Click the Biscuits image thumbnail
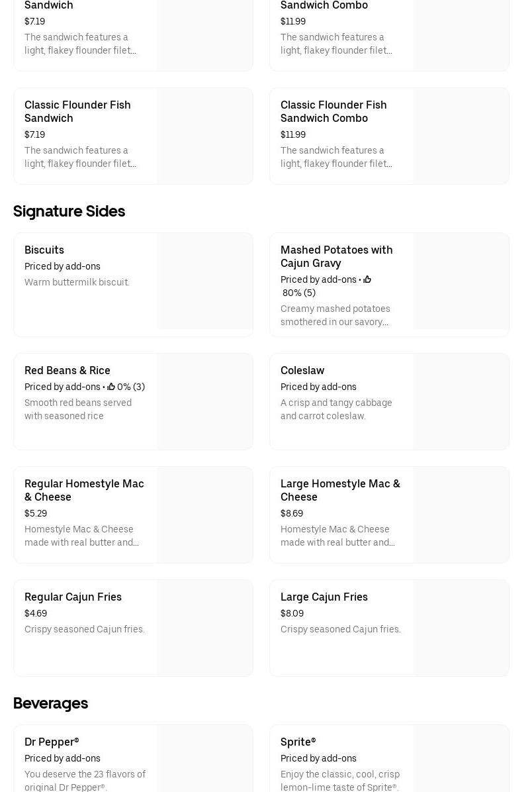 [x=205, y=281]
